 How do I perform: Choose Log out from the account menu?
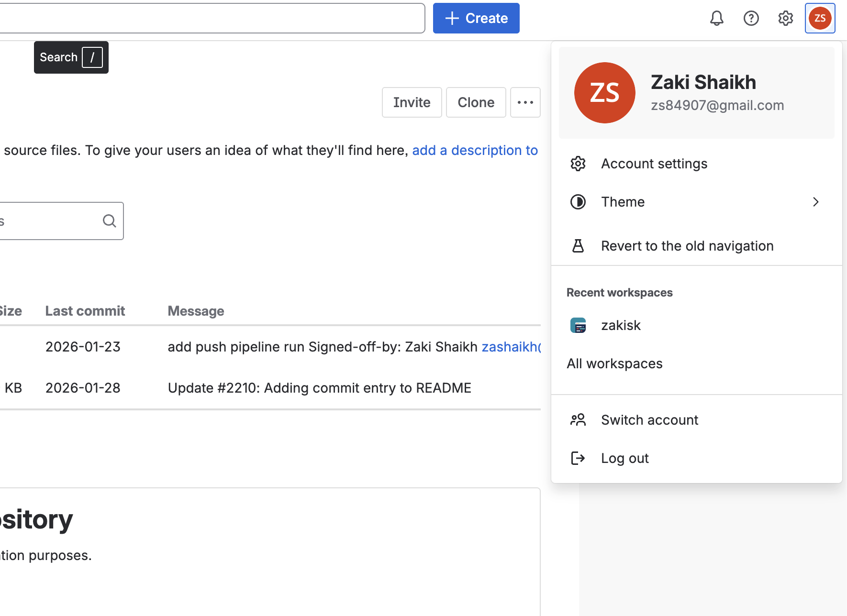pyautogui.click(x=624, y=458)
